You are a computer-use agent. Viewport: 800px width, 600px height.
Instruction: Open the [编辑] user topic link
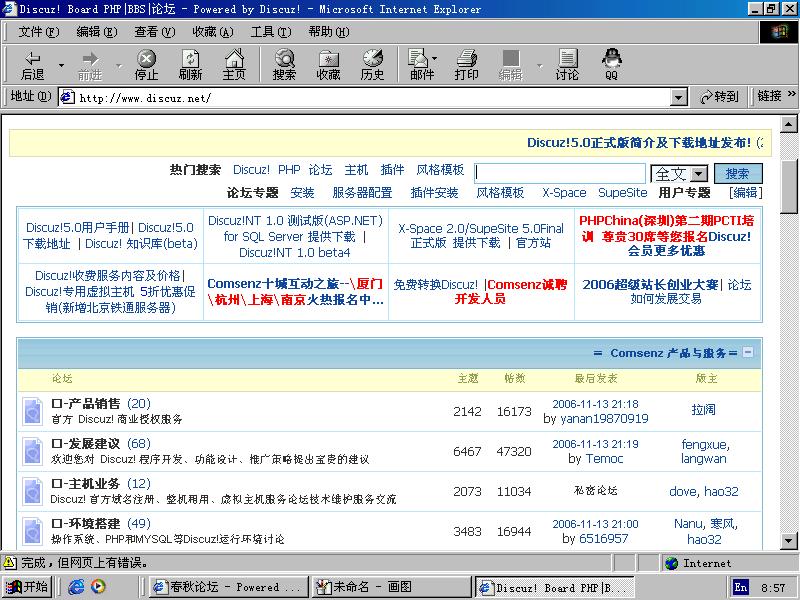(x=746, y=193)
